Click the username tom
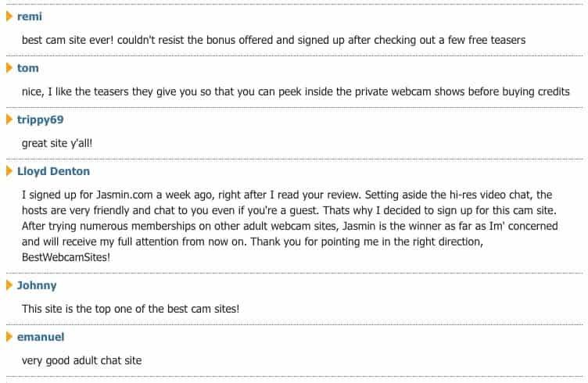The height and width of the screenshot is (383, 588). [27, 68]
